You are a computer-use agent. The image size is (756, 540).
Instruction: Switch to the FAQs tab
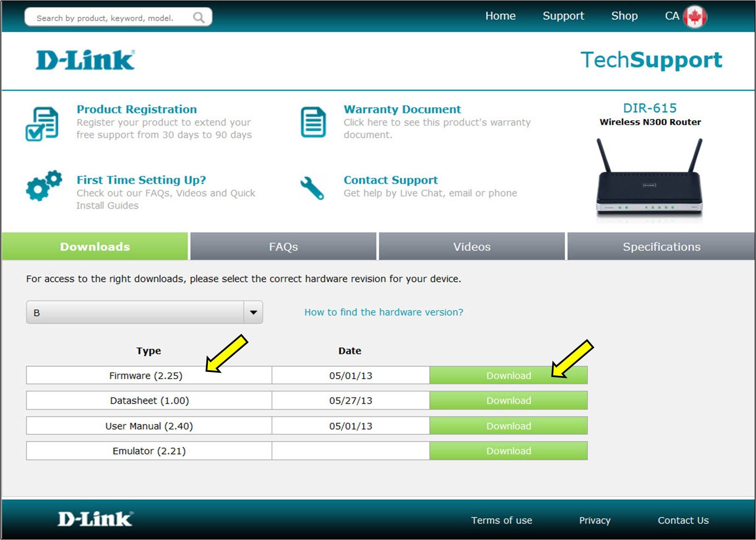pyautogui.click(x=283, y=246)
